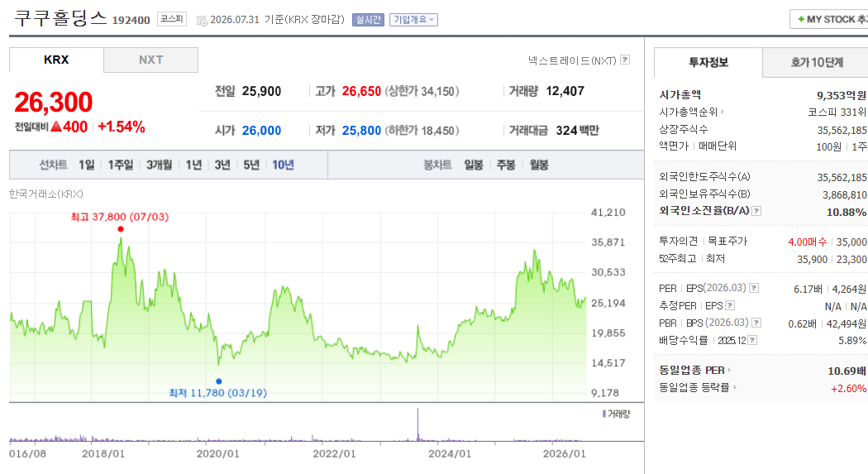868x474 pixels.
Task: Click the 배당수익률 value 5.89%
Action: (852, 341)
